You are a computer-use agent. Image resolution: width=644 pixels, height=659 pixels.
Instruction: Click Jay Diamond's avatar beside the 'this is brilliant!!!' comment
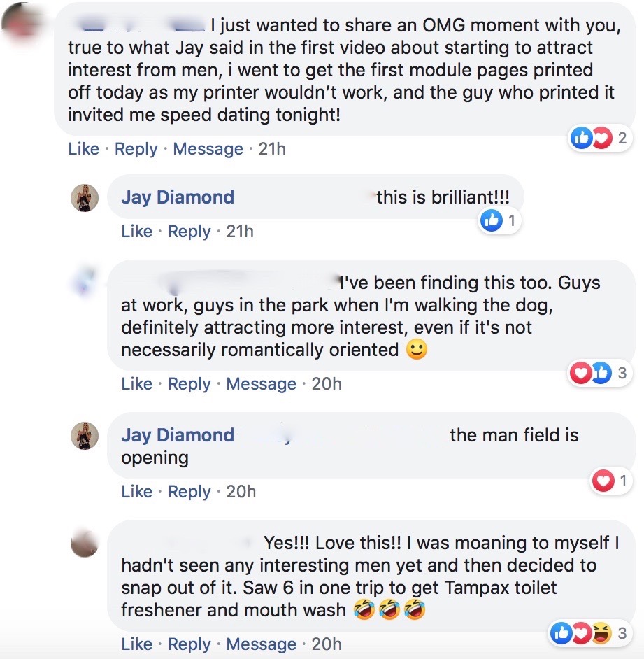tap(85, 198)
